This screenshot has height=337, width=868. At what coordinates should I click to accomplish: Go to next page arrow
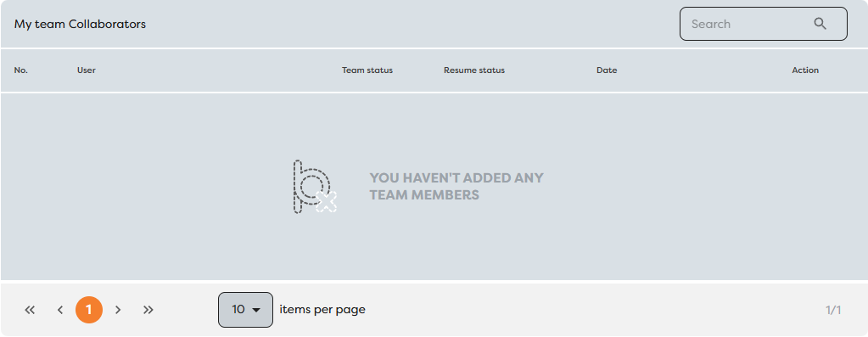point(118,310)
